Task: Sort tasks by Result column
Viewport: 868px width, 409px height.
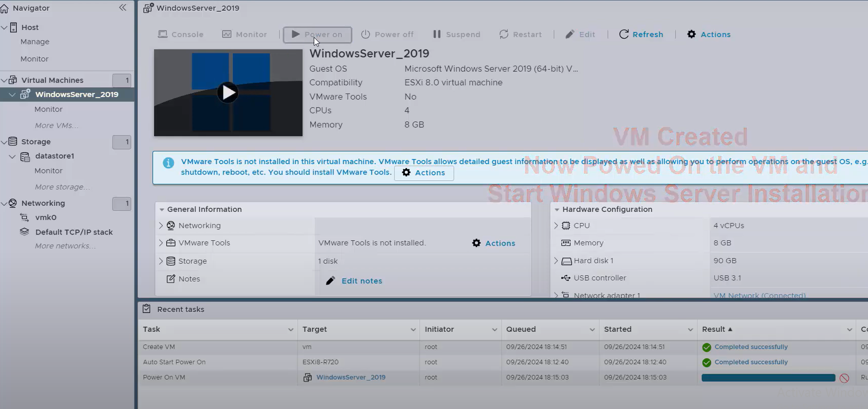Action: pyautogui.click(x=717, y=329)
